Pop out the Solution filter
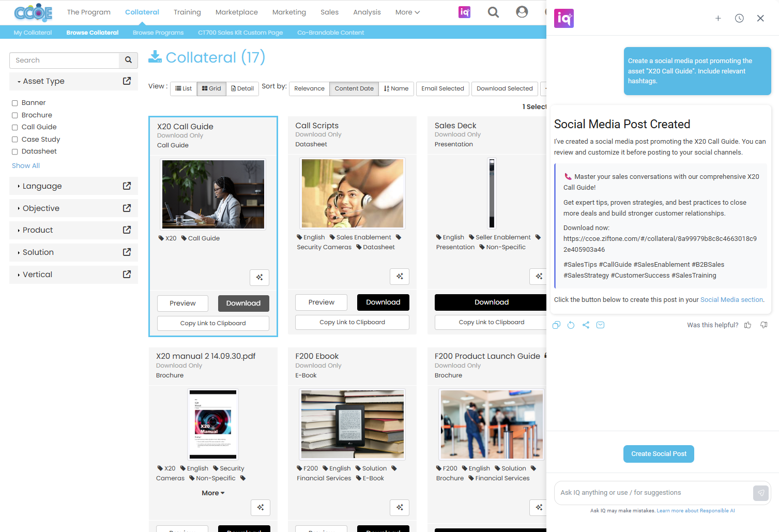This screenshot has width=779, height=532. pos(127,252)
